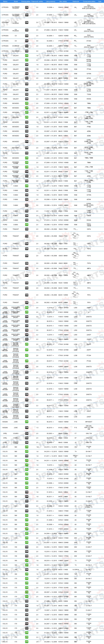Click ON icon for Volvo V70 136kW/185KM row
Screen dimensions: 104x644
pos(27,624)
